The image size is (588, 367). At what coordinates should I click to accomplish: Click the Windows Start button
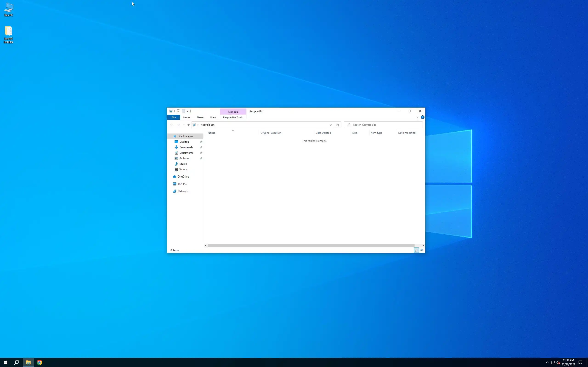click(5, 362)
